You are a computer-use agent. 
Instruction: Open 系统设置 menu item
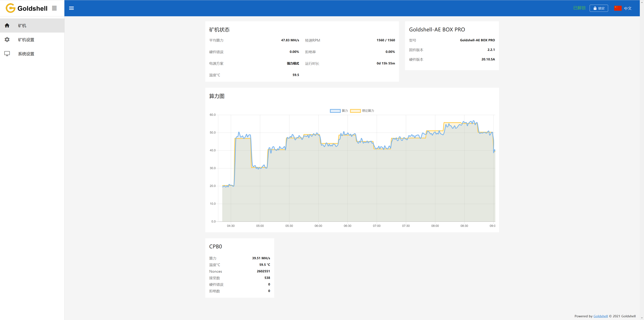(26, 54)
